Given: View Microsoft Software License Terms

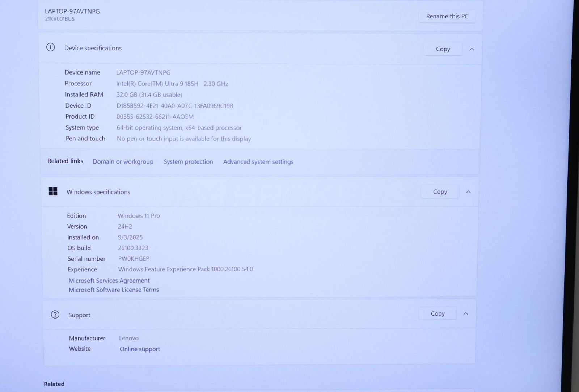Looking at the screenshot, I should coord(114,290).
